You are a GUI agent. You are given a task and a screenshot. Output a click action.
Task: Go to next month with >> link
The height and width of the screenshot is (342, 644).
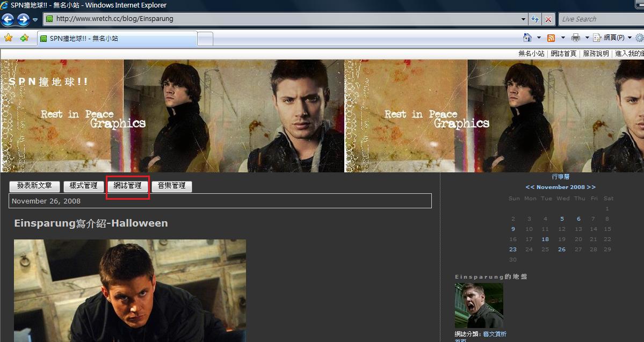pos(591,187)
